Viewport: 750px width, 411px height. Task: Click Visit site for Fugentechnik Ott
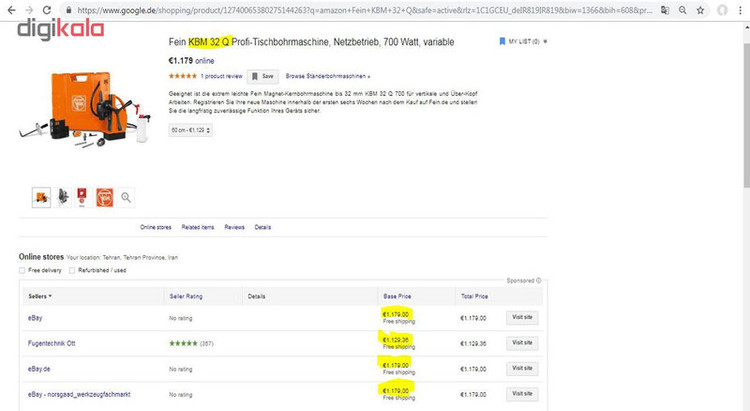coord(524,342)
